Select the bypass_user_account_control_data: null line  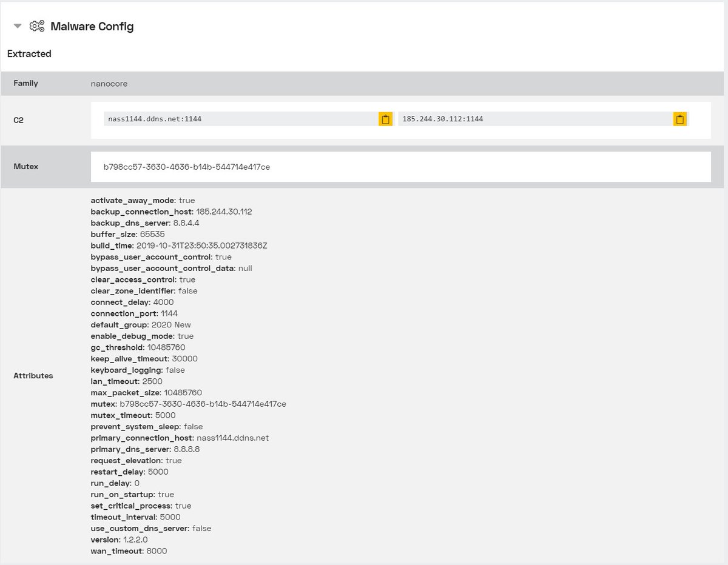click(172, 268)
